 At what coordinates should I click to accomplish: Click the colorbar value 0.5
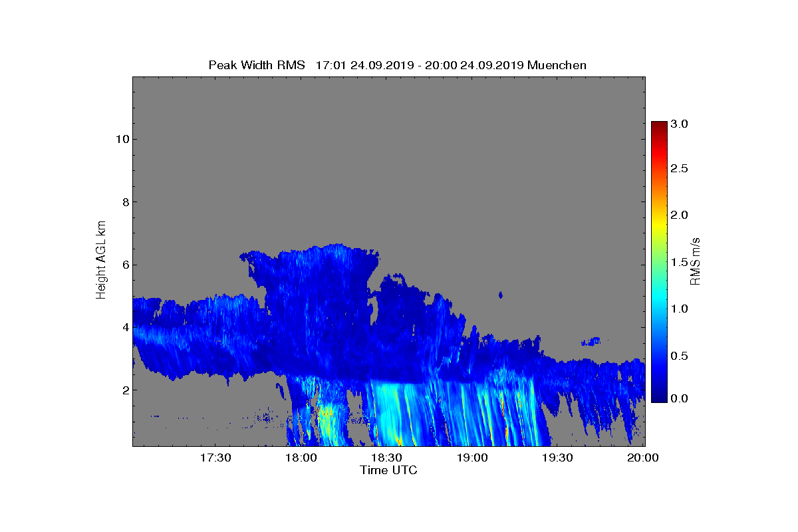[x=679, y=356]
